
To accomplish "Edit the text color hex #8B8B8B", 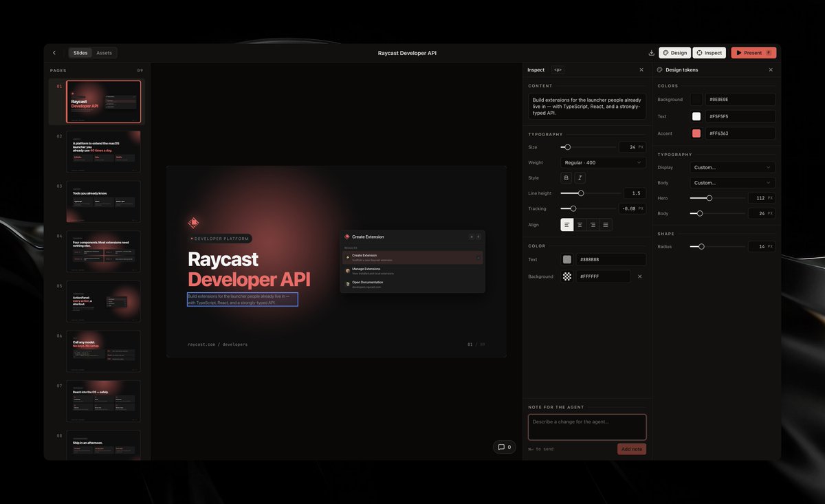I will (611, 260).
